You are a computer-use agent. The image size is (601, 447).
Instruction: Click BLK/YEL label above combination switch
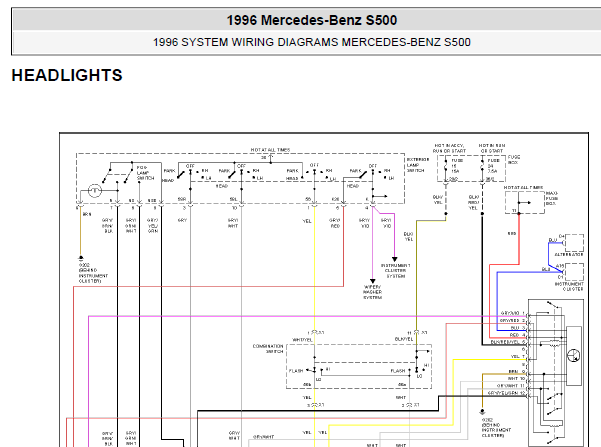[x=404, y=339]
